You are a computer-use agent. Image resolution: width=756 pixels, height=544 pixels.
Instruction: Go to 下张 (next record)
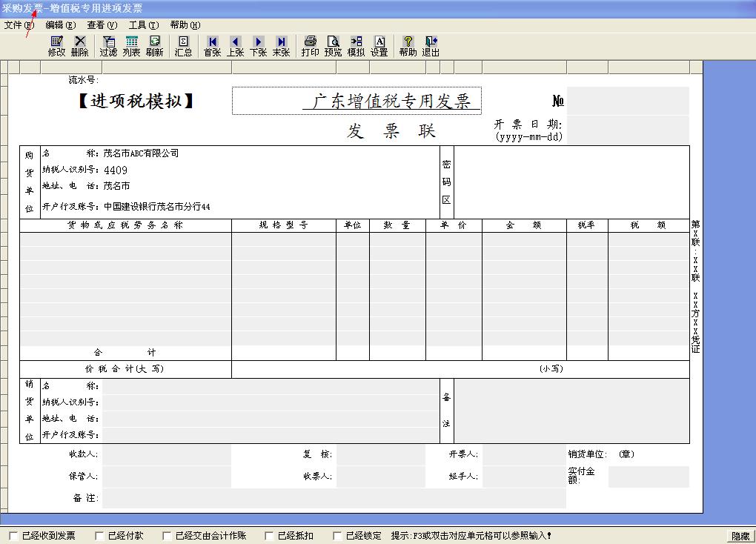pyautogui.click(x=259, y=46)
